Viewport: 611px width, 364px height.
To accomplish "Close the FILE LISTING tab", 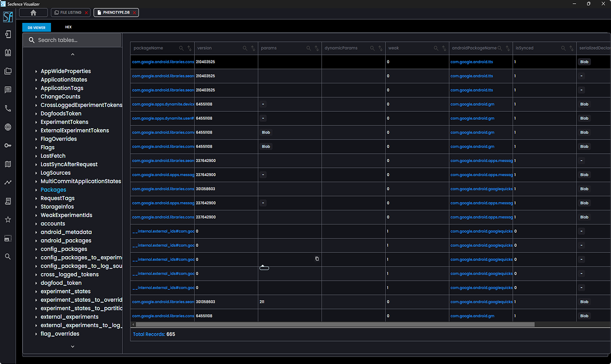I will 86,13.
